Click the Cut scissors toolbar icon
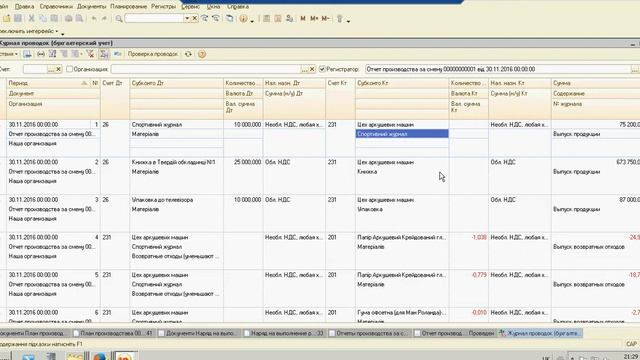 31,18
